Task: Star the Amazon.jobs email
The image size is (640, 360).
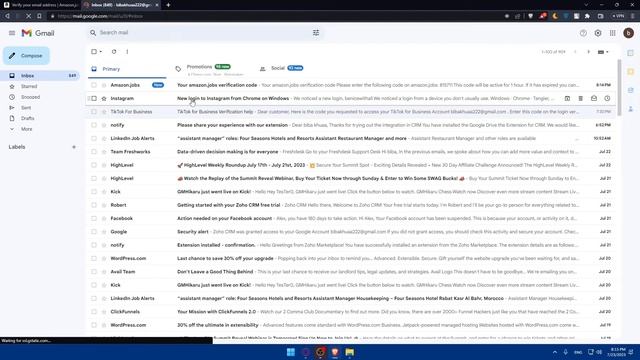Action: click(104, 85)
